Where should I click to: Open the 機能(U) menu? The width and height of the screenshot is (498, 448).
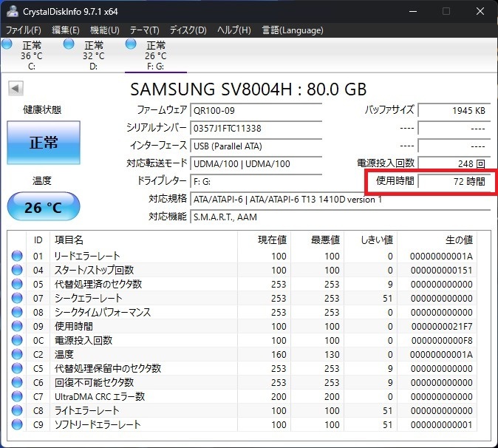click(x=104, y=30)
